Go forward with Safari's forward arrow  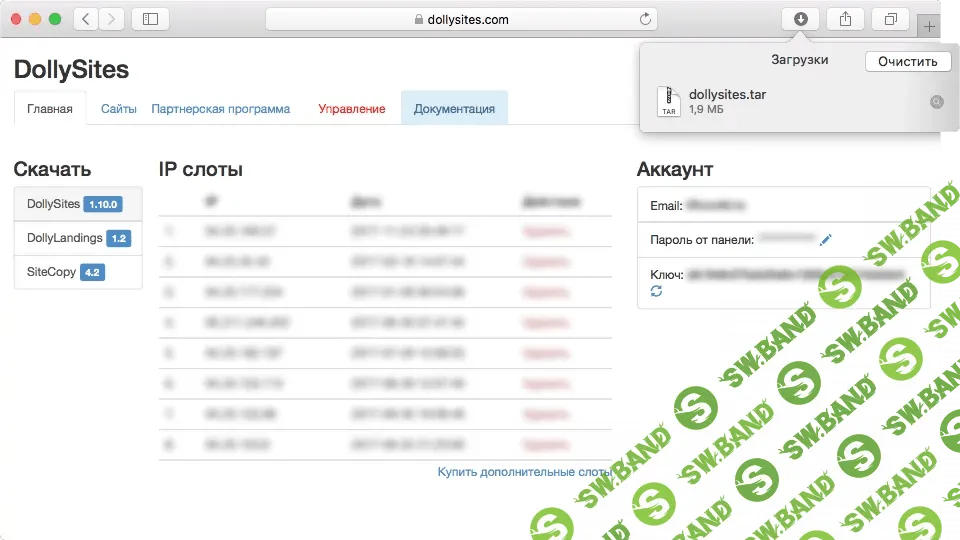point(111,19)
